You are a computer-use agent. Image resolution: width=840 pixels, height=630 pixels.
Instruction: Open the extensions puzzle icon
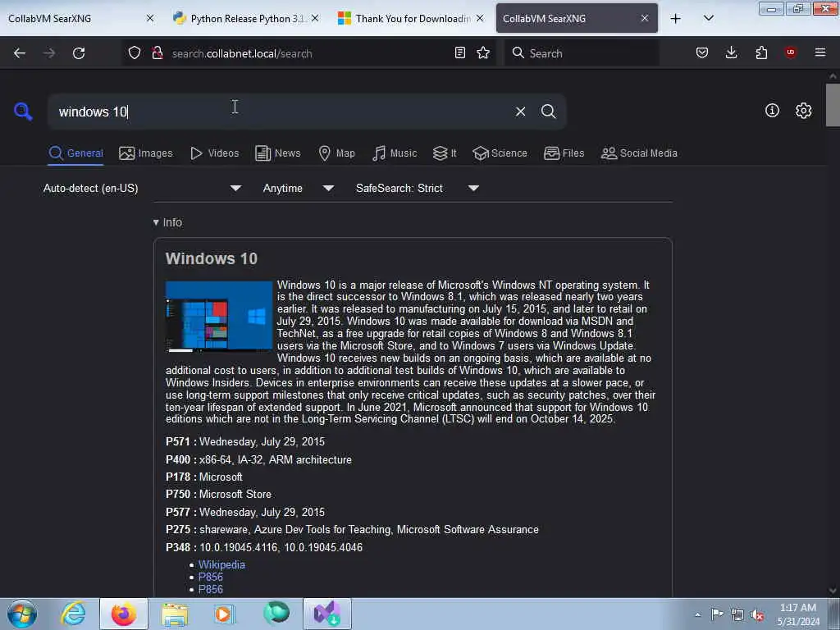coord(761,52)
